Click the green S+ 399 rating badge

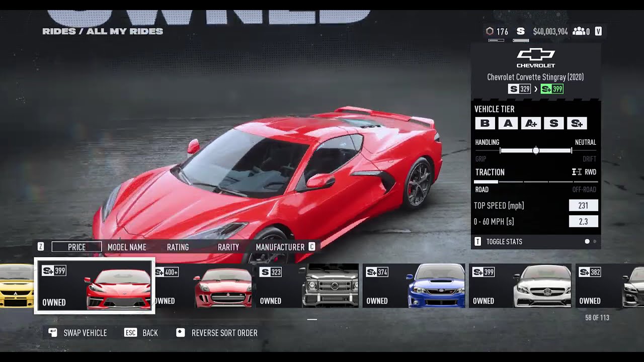pyautogui.click(x=552, y=89)
